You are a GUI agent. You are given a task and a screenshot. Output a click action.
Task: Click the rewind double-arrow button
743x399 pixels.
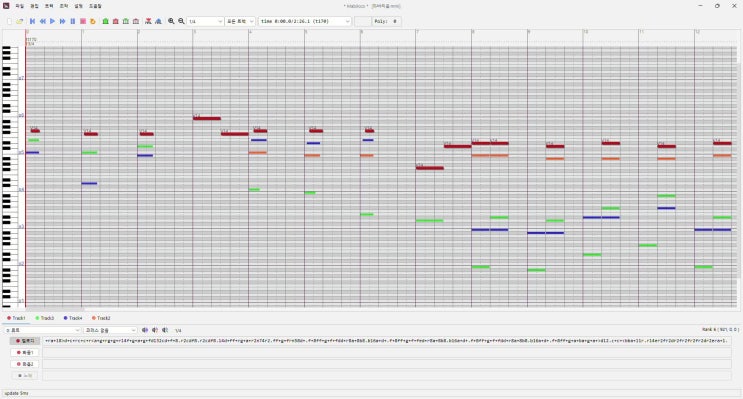pos(43,21)
